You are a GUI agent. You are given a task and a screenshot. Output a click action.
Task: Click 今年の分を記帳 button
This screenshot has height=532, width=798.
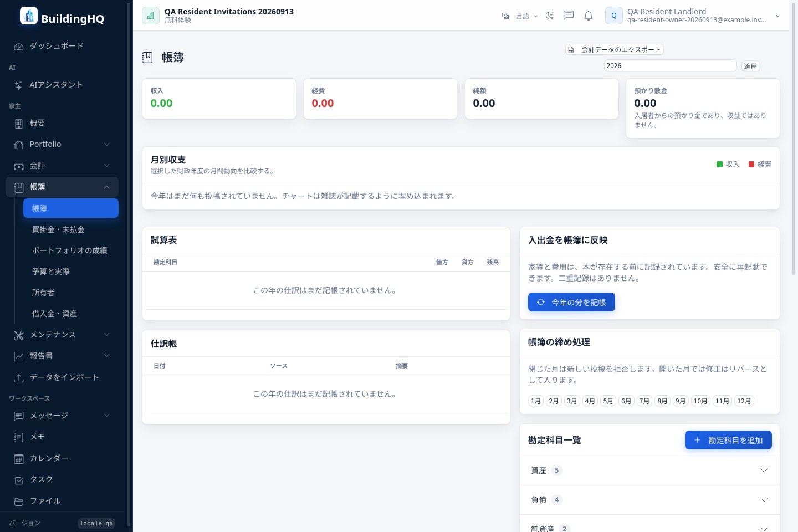point(571,302)
